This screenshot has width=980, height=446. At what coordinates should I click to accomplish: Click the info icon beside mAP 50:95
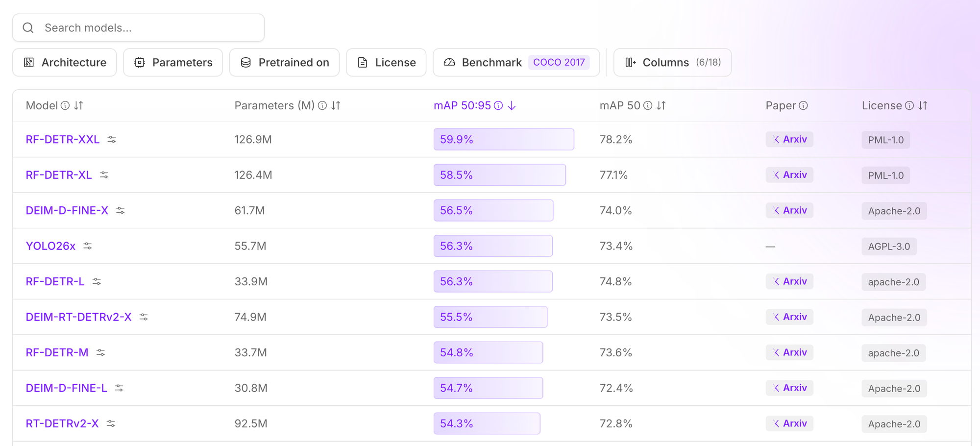point(498,105)
